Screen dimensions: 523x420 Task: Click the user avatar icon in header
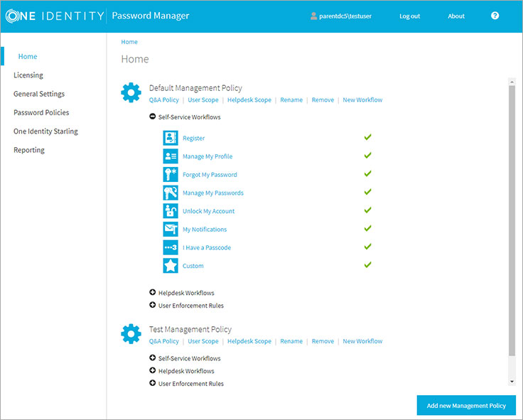tap(313, 16)
